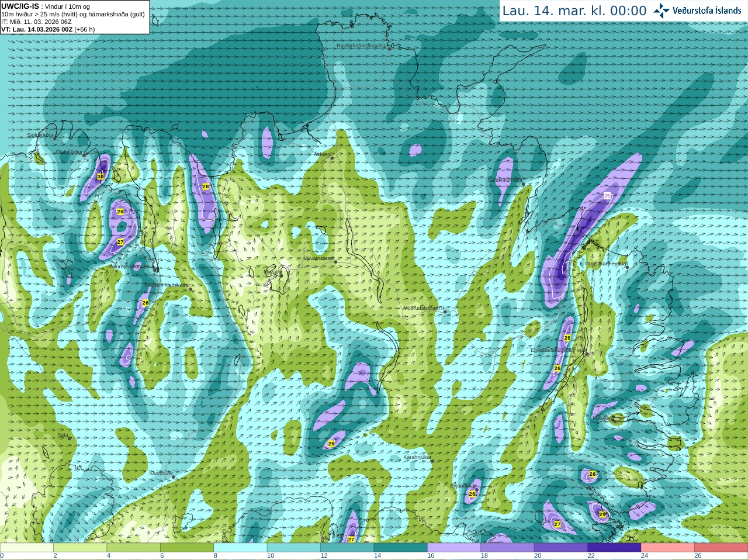Select the Raufarhafnarflugvöllur station marker
The image size is (748, 560).
[x=390, y=49]
